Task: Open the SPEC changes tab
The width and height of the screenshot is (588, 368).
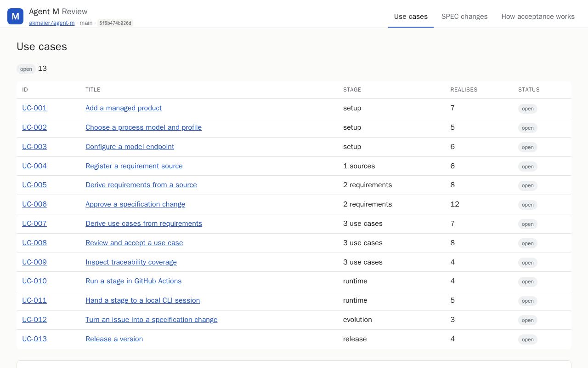Action: [x=464, y=17]
